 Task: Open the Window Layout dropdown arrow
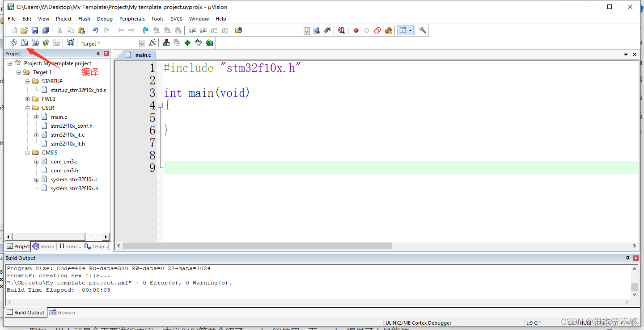(410, 30)
